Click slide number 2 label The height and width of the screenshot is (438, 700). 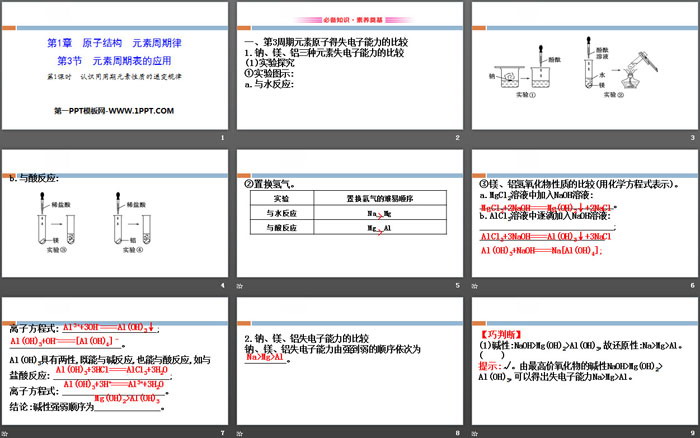click(x=457, y=138)
